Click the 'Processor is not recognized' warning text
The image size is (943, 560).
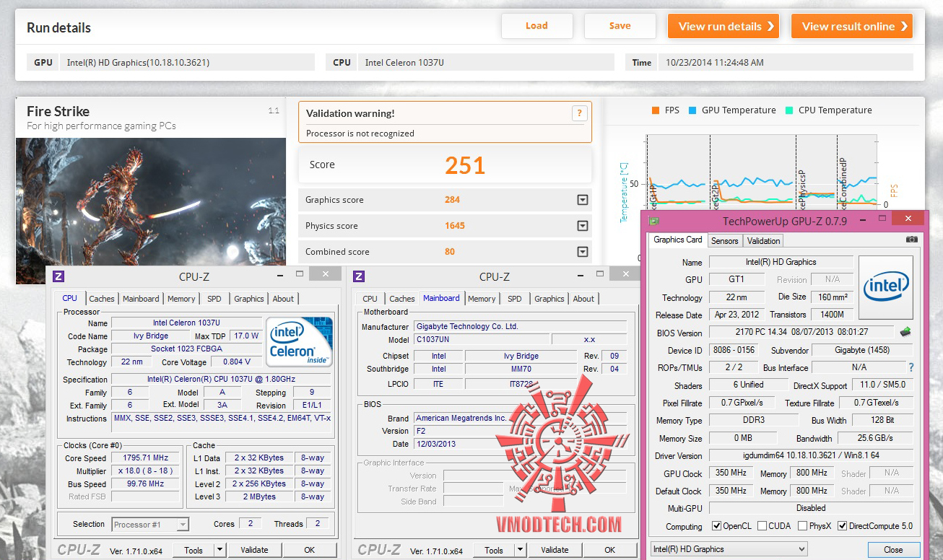[x=360, y=134]
